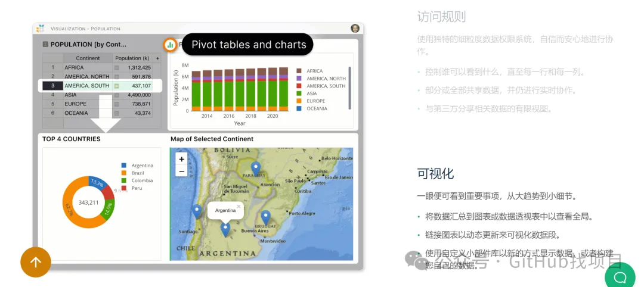This screenshot has width=644, height=287.
Task: Select the Population (k) column header
Action: pos(132,58)
